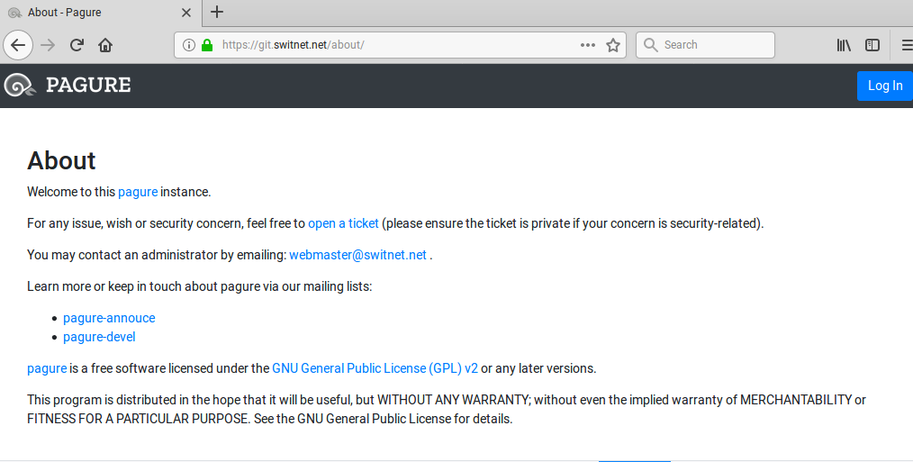
Task: Click the open a ticket link
Action: coord(343,223)
